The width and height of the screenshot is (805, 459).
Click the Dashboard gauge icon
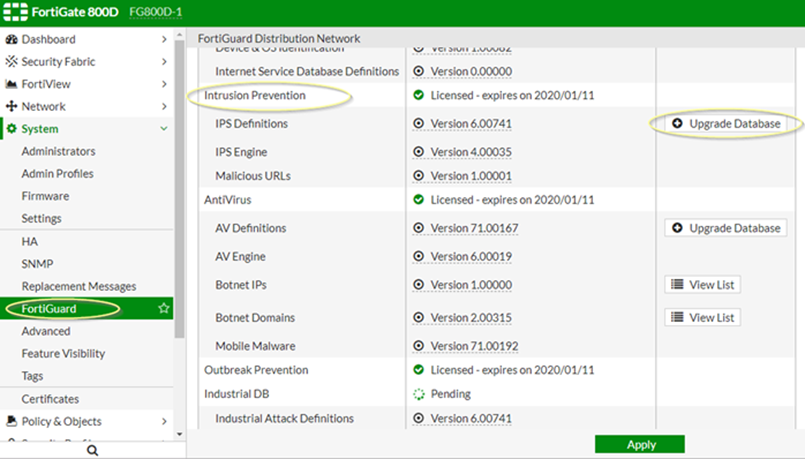[11, 40]
